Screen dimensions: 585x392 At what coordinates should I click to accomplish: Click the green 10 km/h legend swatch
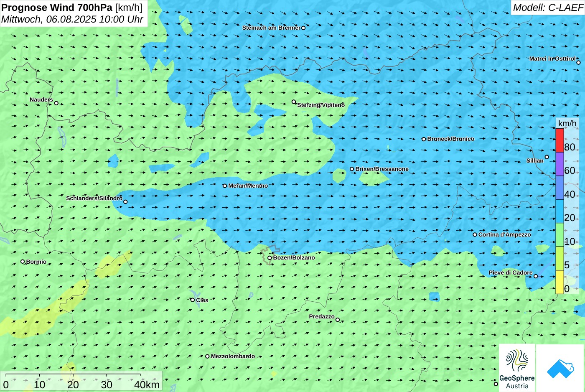(x=560, y=235)
